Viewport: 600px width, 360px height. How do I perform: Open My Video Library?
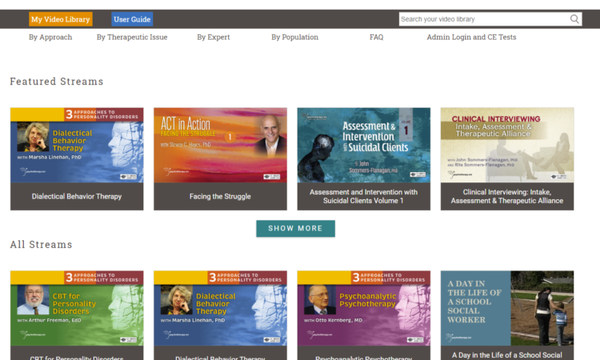point(60,19)
